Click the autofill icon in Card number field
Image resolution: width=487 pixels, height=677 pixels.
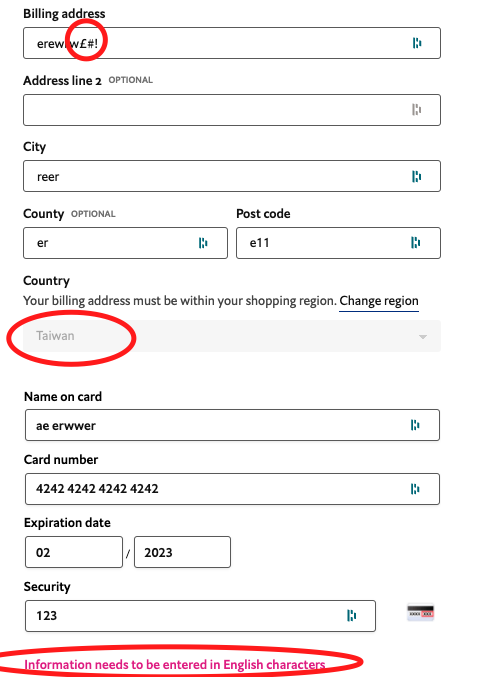pyautogui.click(x=415, y=489)
